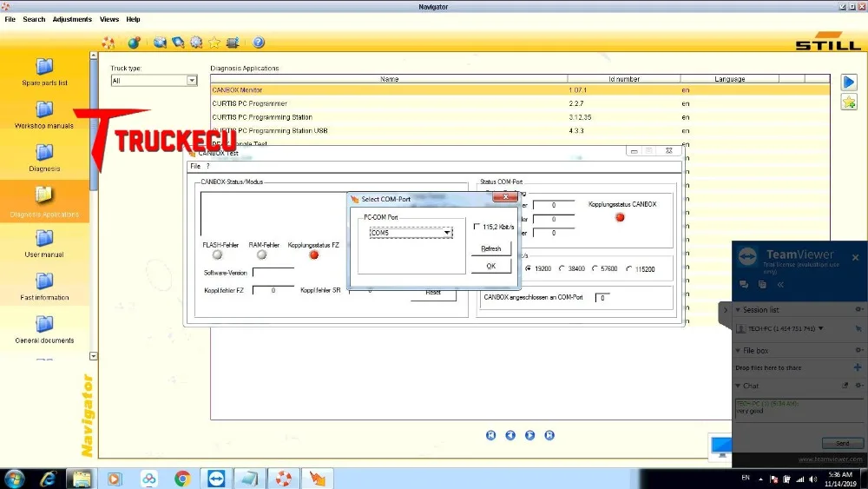This screenshot has width=868, height=489.
Task: Confirm COM port with OK button
Action: tap(491, 267)
